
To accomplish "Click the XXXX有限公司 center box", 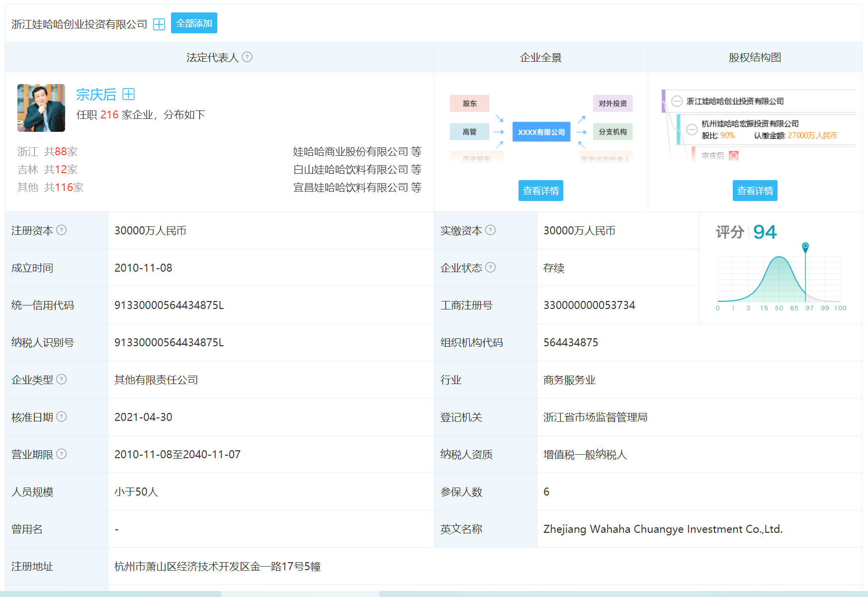I will point(541,132).
